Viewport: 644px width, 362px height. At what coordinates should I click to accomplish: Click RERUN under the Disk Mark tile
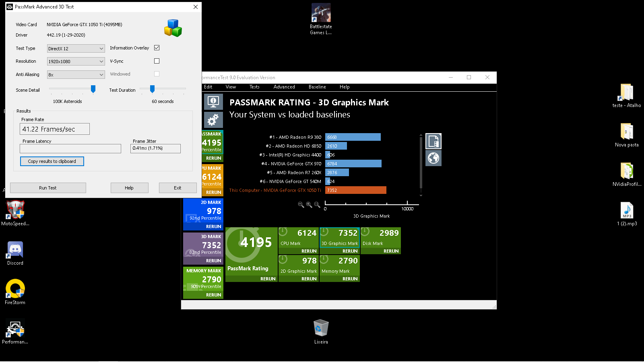[x=391, y=251]
